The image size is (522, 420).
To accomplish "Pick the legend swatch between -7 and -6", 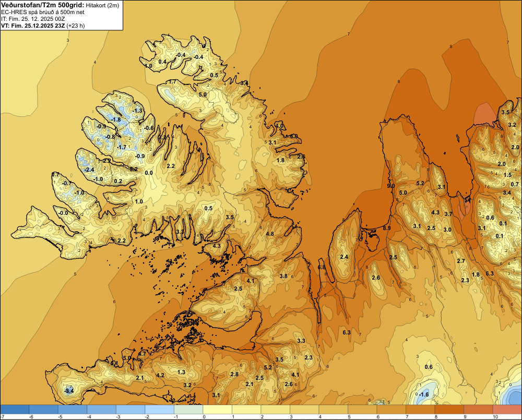I will pyautogui.click(x=15, y=409).
